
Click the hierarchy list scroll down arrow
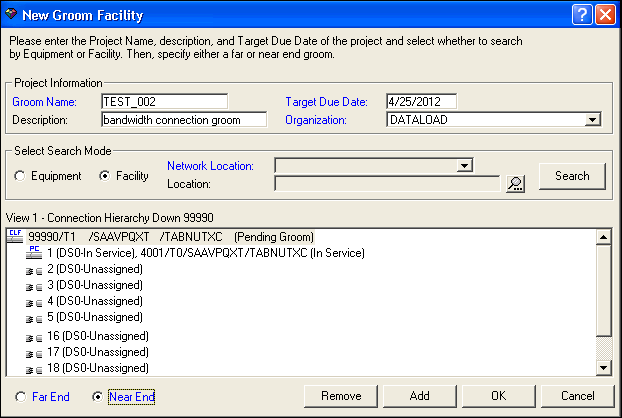pos(604,368)
